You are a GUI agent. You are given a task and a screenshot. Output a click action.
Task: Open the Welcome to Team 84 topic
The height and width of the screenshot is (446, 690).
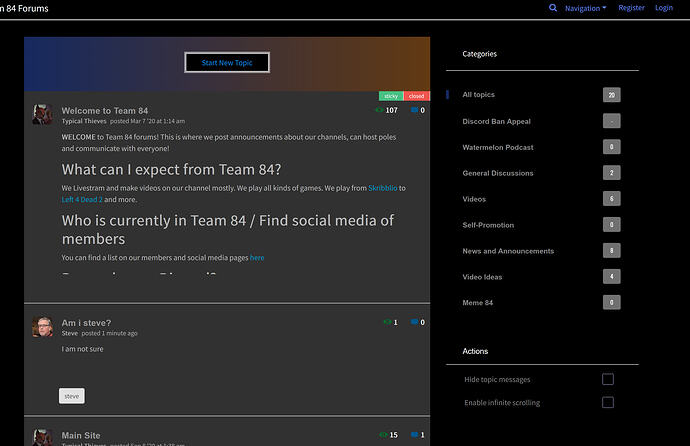tap(105, 110)
